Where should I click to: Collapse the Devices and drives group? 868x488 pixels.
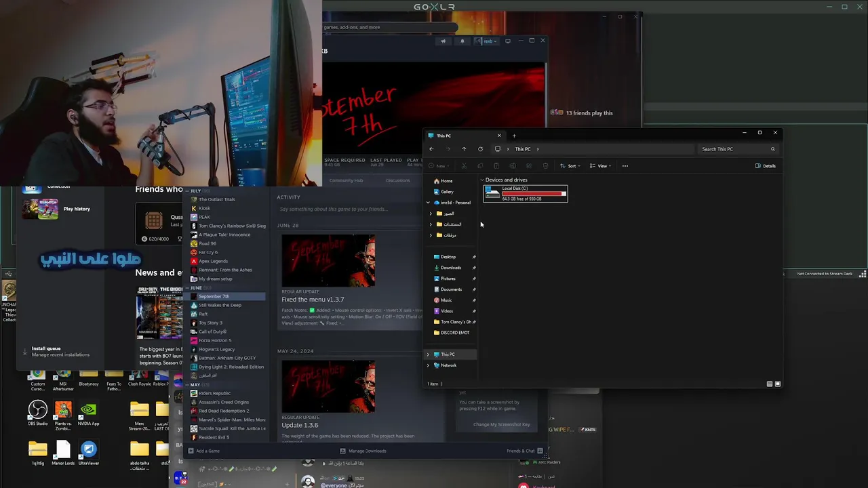[x=482, y=180]
